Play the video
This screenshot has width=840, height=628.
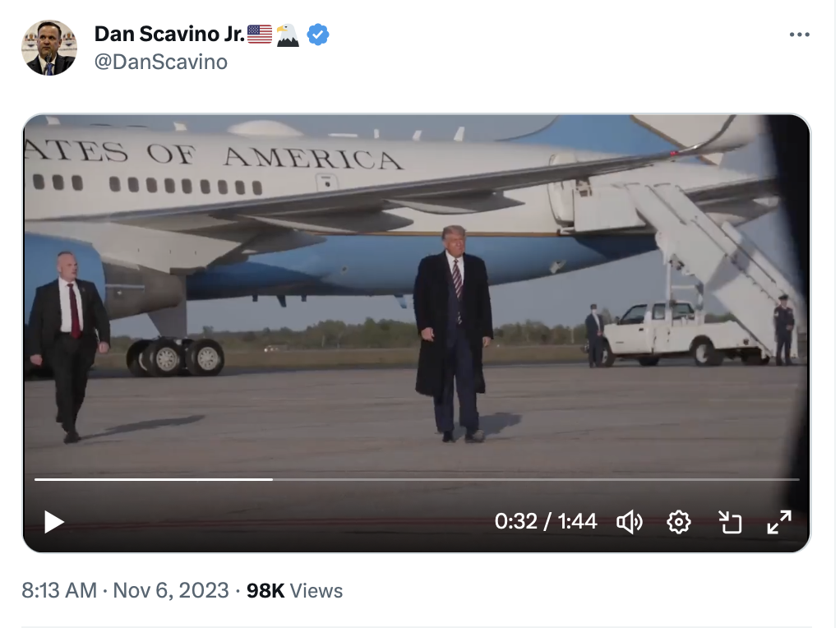pos(54,522)
